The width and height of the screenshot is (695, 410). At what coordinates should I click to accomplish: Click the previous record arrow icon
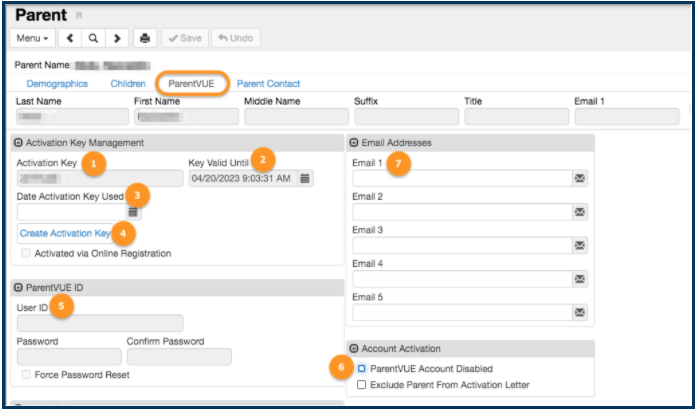(x=70, y=39)
